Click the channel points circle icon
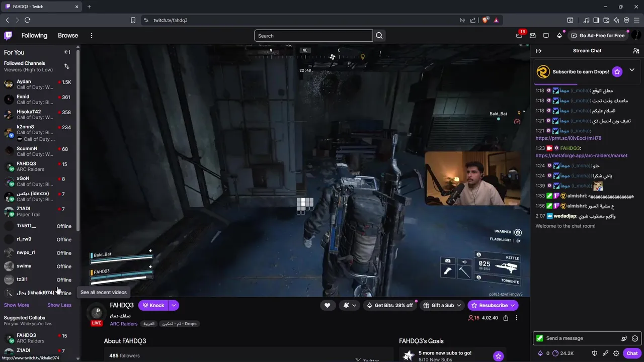Screen dimensions: 644x362 (556, 353)
